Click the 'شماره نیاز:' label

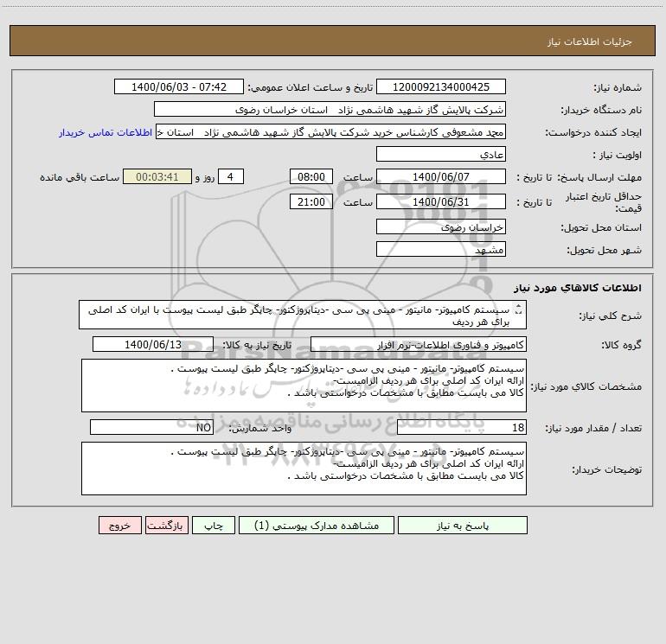point(618,87)
